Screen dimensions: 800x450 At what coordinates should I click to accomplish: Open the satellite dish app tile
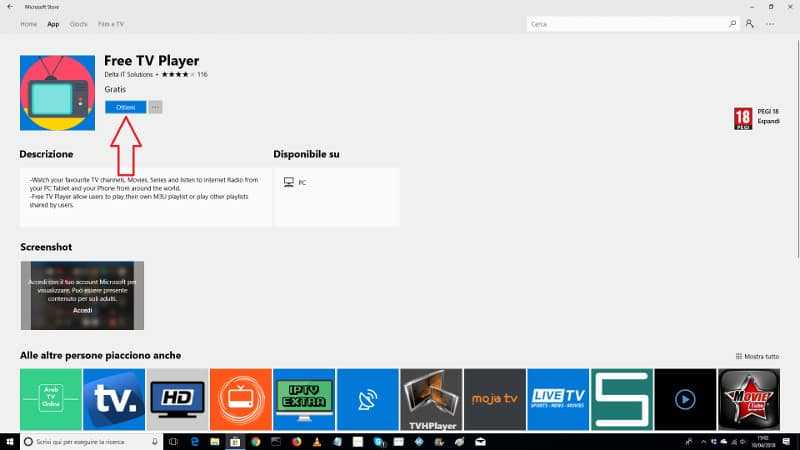coord(368,399)
